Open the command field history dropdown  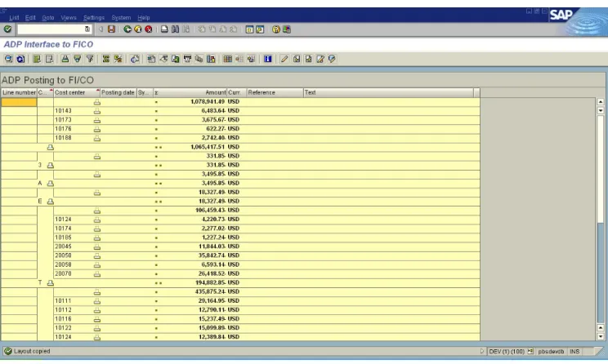point(87,29)
